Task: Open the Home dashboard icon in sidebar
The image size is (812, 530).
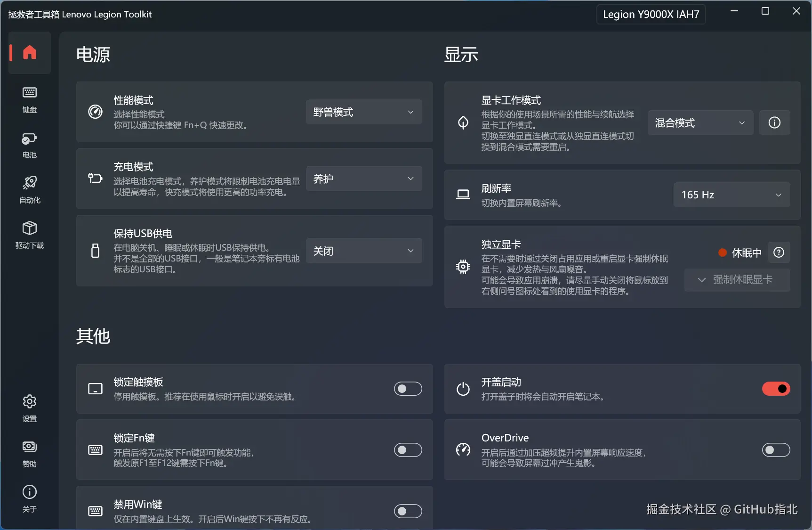Action: (x=30, y=52)
